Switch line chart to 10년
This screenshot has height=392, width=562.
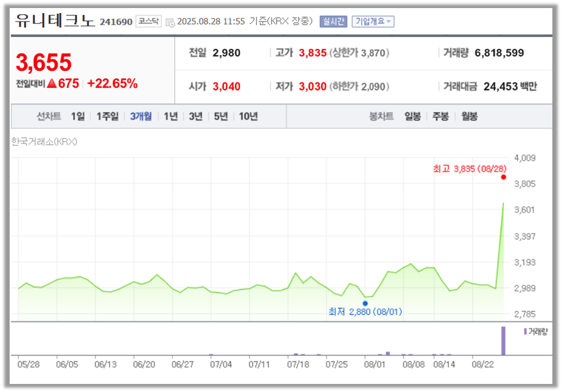pos(248,117)
